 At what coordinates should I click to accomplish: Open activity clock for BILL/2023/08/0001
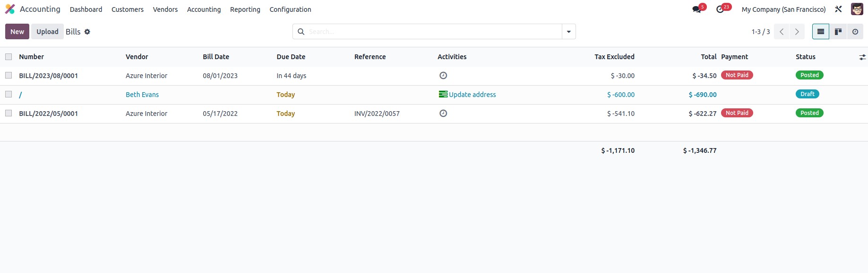click(443, 75)
